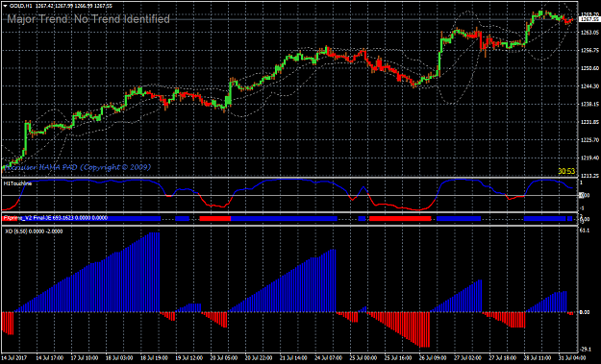
Task: Select the 'Major Trend: No Trend Identified' label
Action: pos(88,19)
